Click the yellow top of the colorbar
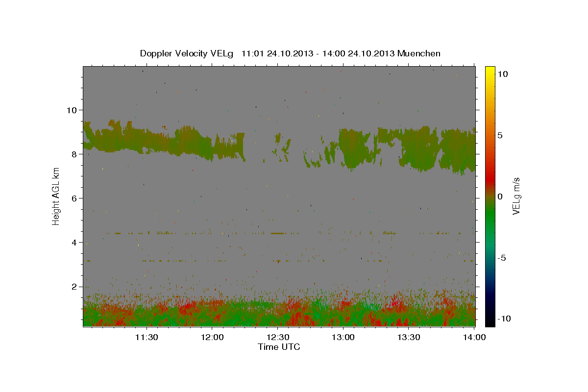 (490, 71)
